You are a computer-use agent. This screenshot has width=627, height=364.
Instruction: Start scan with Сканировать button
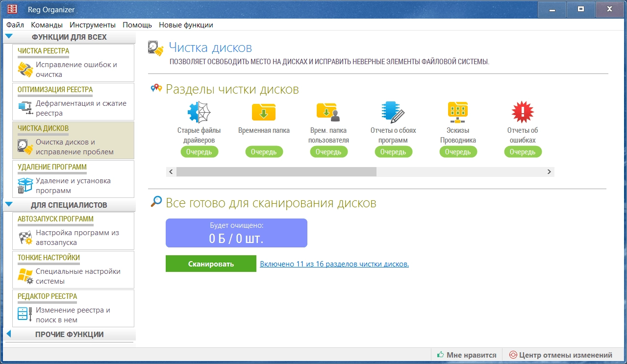[x=211, y=264]
